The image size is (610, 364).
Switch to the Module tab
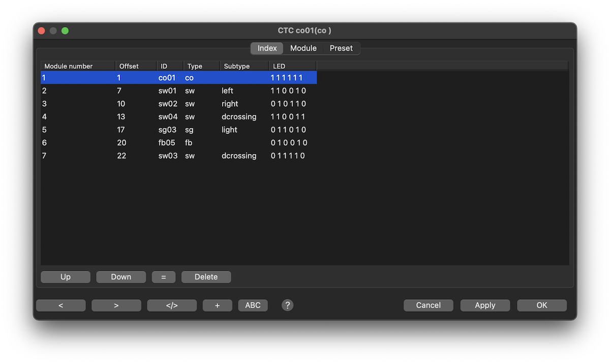pyautogui.click(x=303, y=48)
